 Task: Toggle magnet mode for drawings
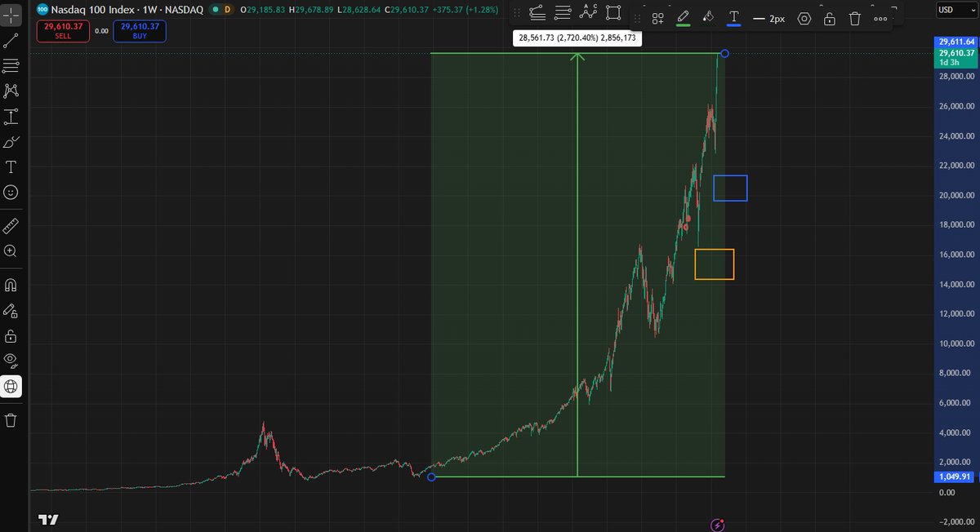11,286
